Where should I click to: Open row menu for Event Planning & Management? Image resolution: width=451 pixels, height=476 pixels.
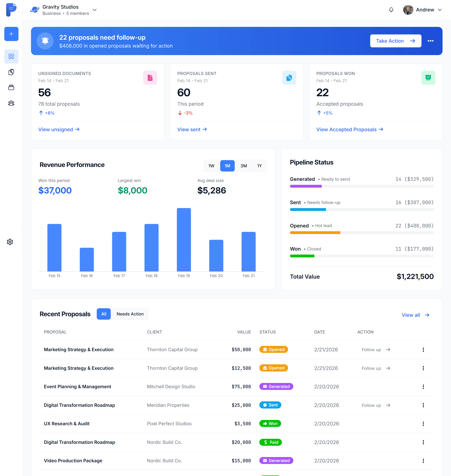pos(423,387)
